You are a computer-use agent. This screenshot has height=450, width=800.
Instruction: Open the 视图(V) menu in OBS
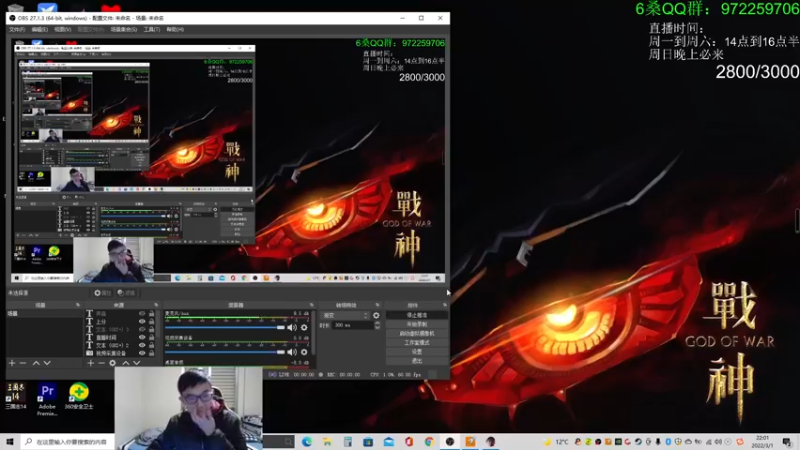62,30
